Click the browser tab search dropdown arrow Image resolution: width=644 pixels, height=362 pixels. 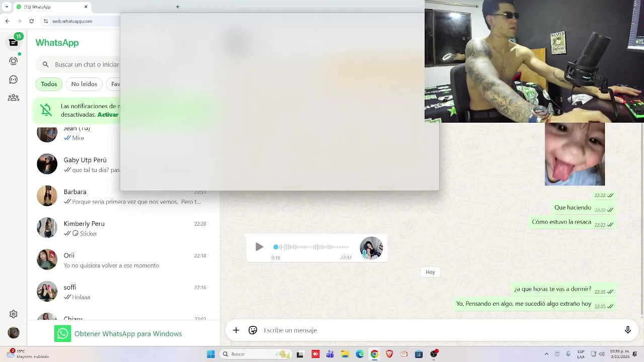coord(7,7)
